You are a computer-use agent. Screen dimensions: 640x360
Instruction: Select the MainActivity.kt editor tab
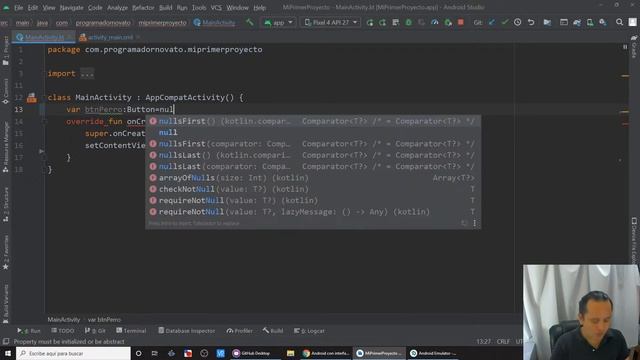[44, 37]
